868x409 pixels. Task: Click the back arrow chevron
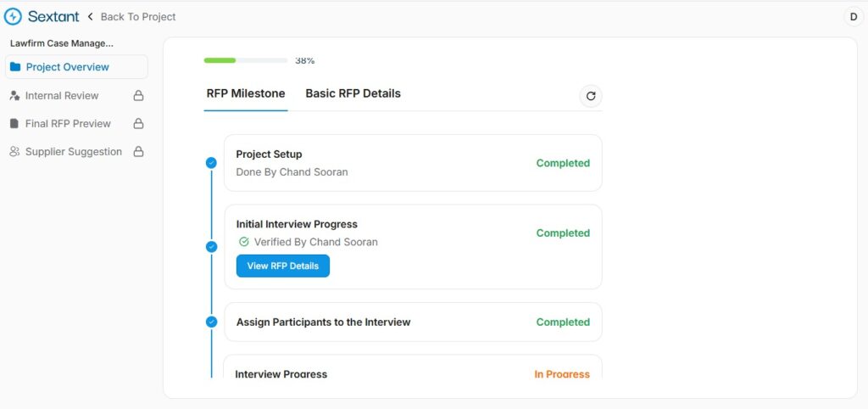click(x=91, y=16)
